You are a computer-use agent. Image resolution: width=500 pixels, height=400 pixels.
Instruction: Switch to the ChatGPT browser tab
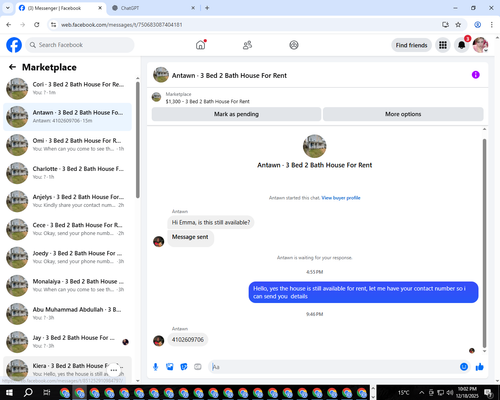click(x=153, y=8)
